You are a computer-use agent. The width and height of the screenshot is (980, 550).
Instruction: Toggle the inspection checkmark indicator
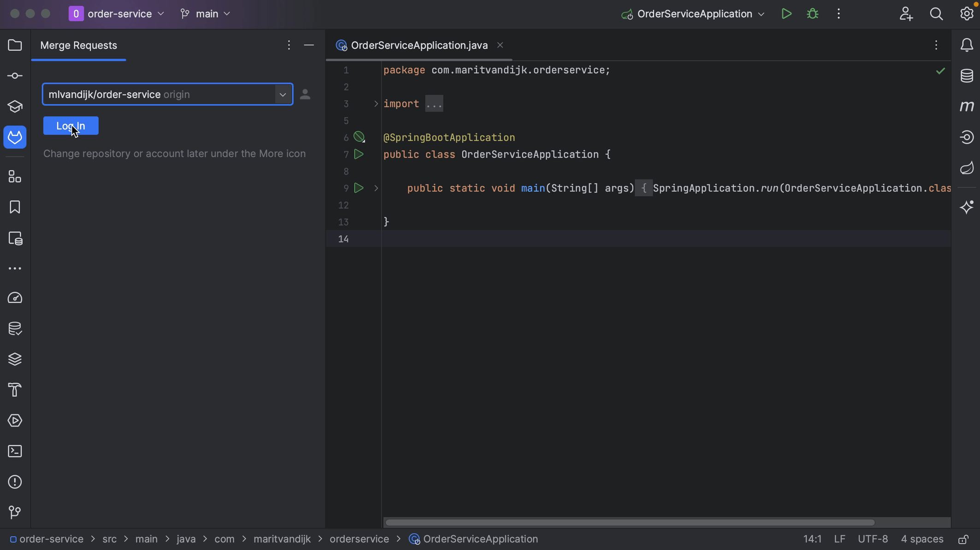tap(940, 71)
